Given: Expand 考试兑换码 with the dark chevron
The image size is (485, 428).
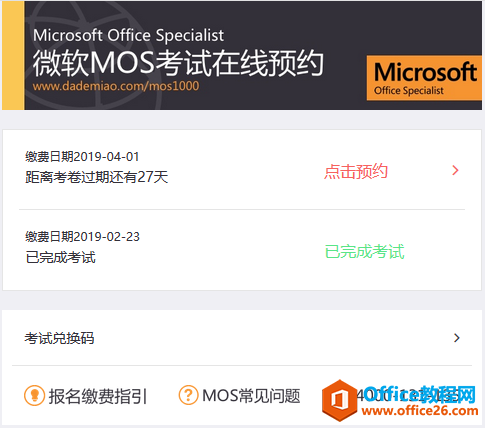Looking at the screenshot, I should coord(457,338).
